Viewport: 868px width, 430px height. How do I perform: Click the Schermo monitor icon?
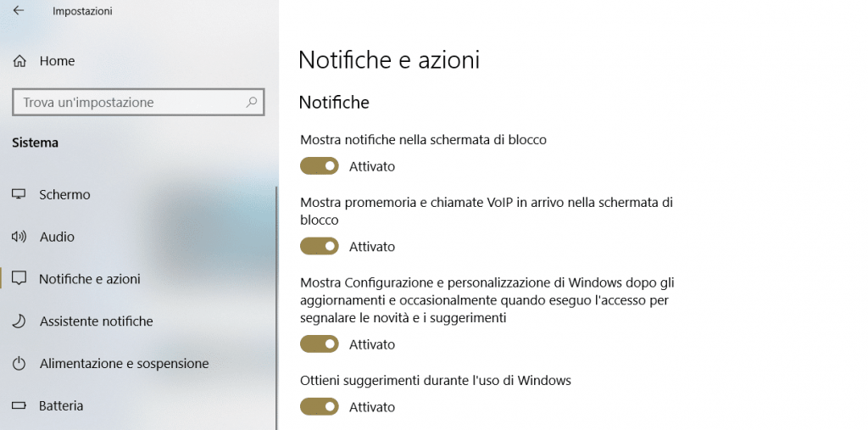pyautogui.click(x=19, y=194)
